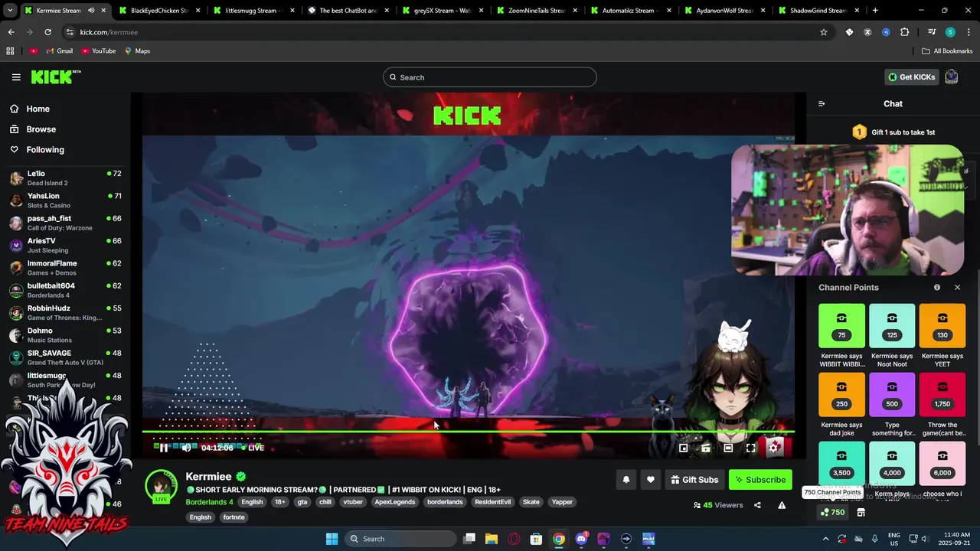Redeem 500-point Type something reward
980x551 pixels.
(892, 395)
